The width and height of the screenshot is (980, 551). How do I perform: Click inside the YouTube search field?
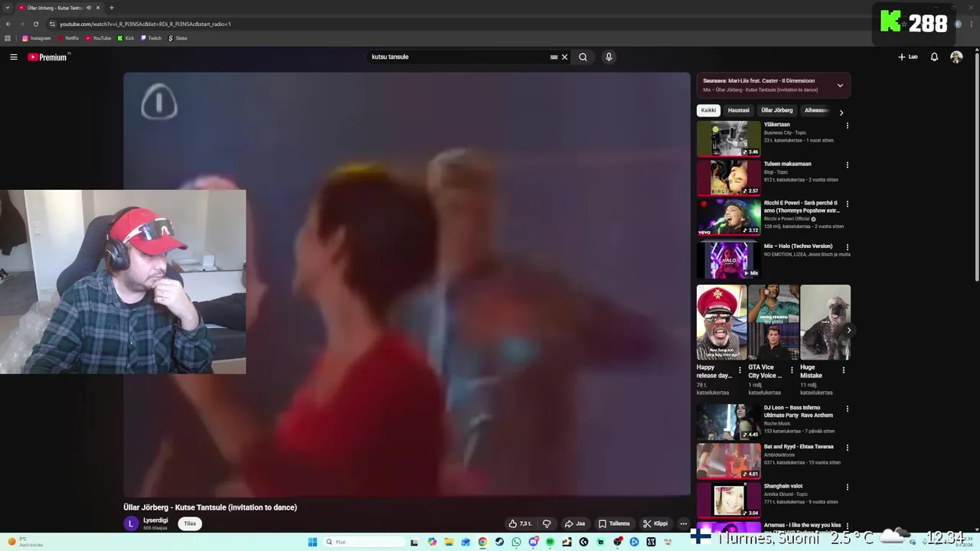point(457,57)
